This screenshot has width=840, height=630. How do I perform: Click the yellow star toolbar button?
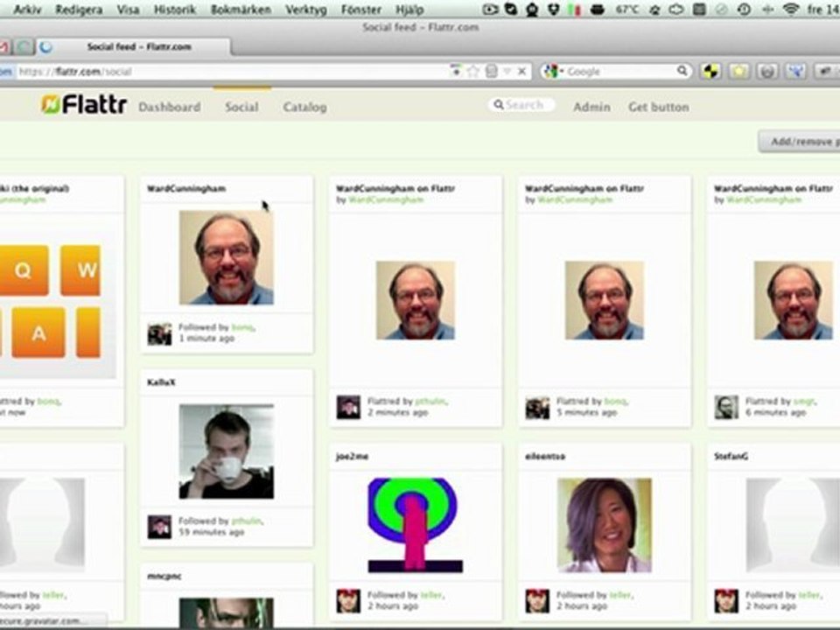tap(739, 71)
